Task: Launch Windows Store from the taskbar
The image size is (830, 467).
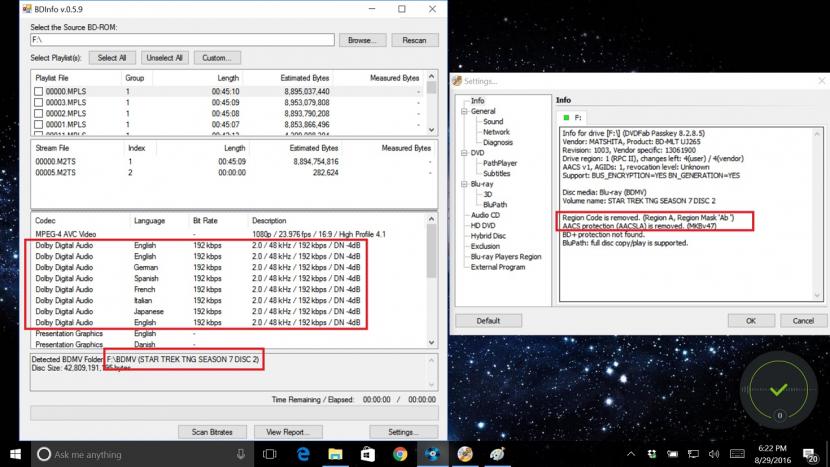Action: tap(367, 453)
